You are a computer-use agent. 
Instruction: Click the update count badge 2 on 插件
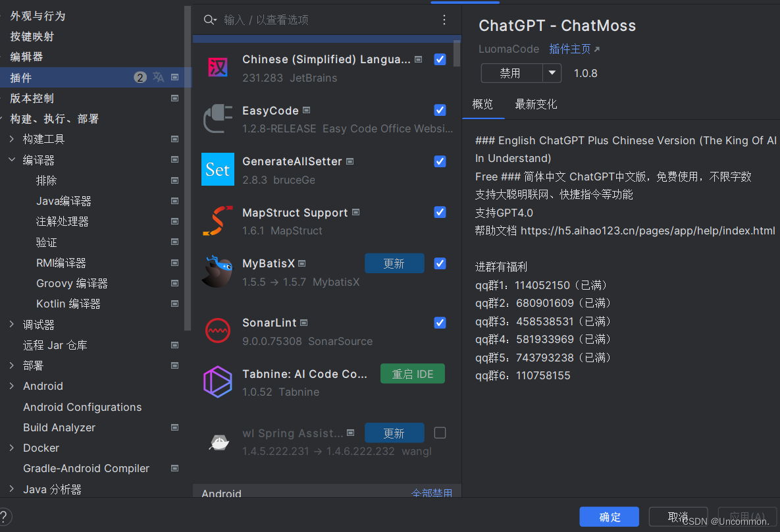pos(140,77)
